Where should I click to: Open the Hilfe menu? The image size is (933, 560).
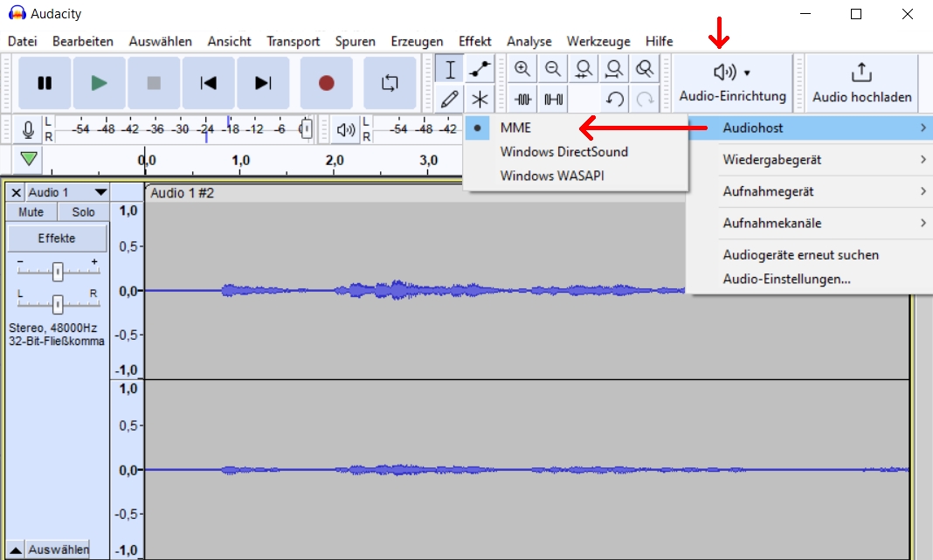[x=660, y=41]
